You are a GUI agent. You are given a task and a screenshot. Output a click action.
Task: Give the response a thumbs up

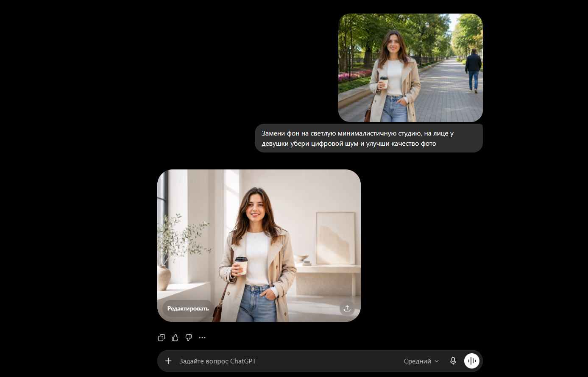pyautogui.click(x=175, y=338)
